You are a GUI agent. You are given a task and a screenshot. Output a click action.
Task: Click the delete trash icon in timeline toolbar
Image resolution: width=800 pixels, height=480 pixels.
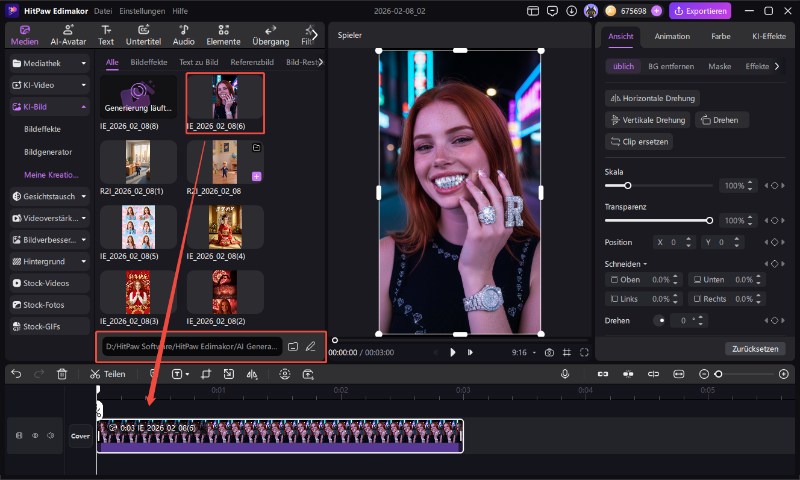62,373
